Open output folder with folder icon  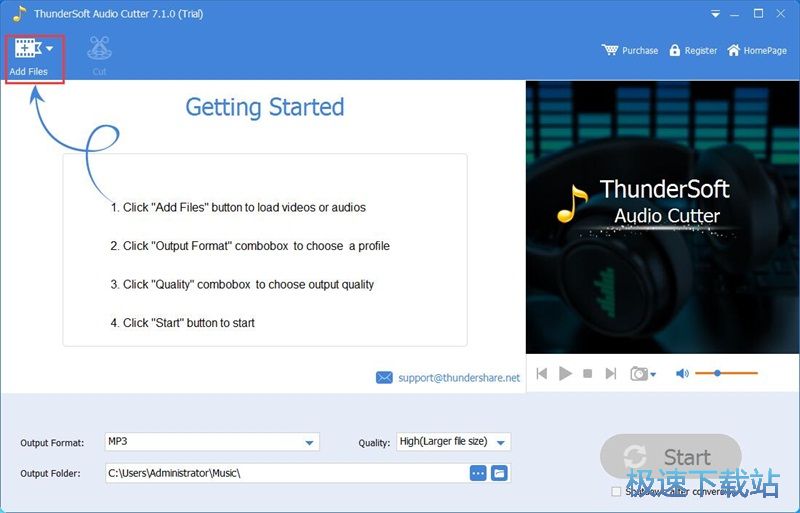499,473
